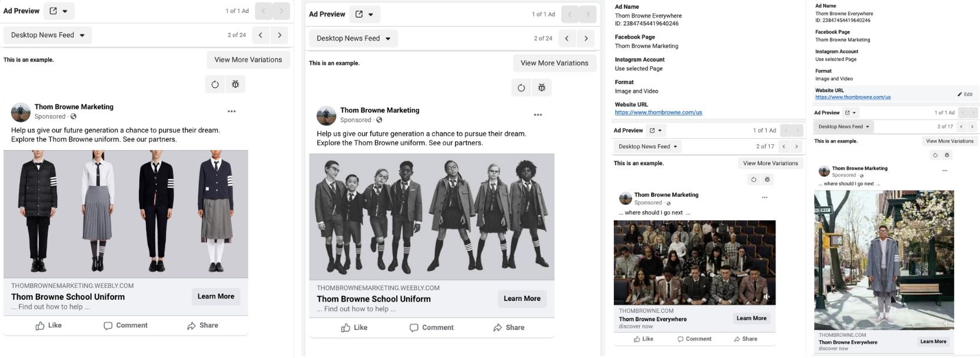Click the page avatar on the mannequin uniform post
The image size is (980, 358).
point(21,112)
